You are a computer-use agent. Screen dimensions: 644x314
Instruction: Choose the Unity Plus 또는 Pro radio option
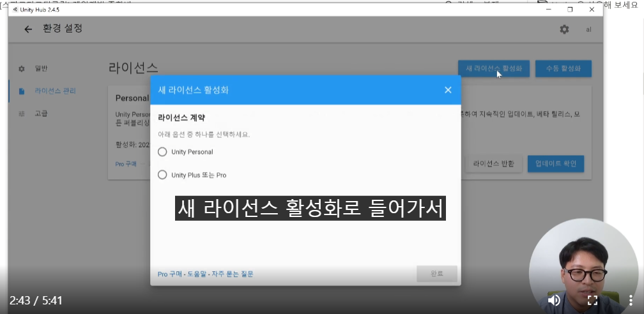click(x=162, y=175)
